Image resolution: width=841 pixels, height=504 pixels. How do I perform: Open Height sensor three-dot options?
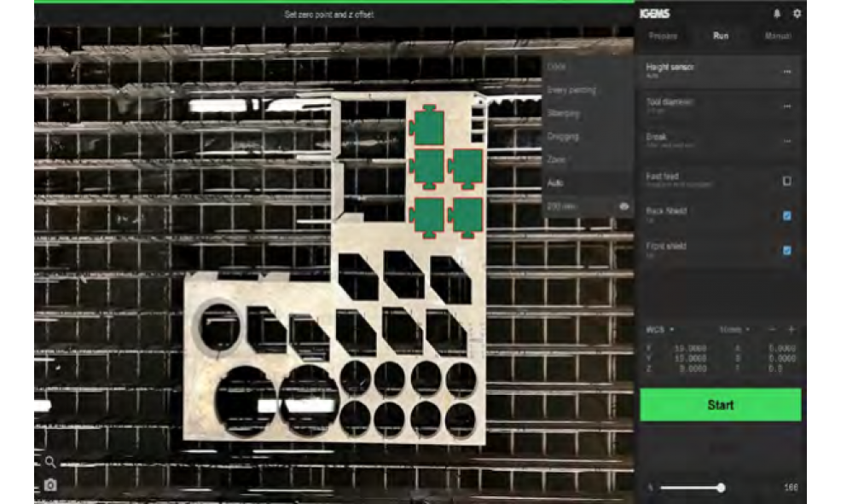tap(786, 72)
